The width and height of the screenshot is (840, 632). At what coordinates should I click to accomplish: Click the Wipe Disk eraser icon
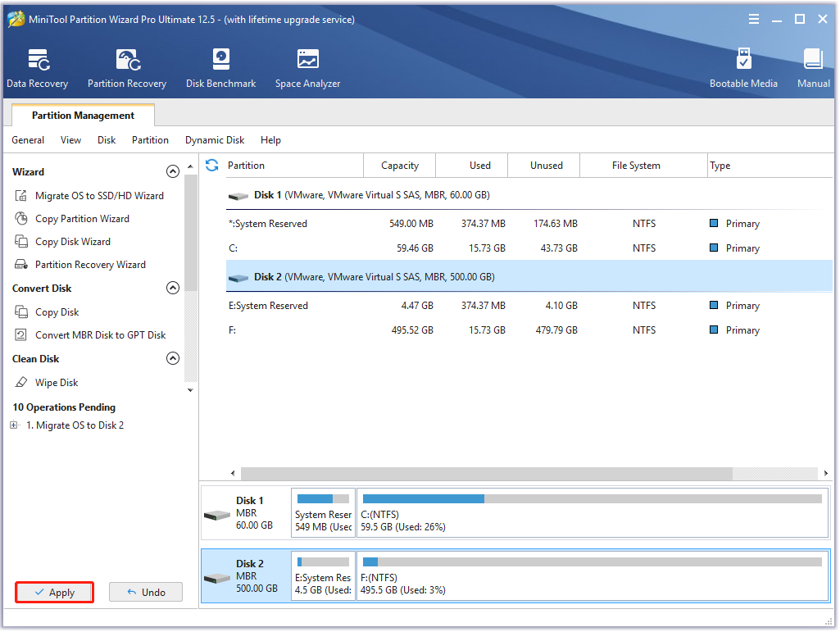click(20, 382)
